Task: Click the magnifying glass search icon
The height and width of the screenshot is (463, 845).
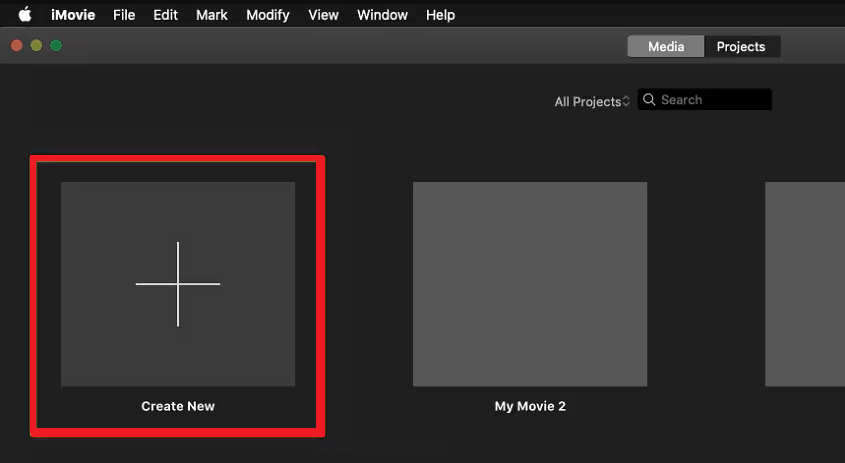Action: [649, 100]
